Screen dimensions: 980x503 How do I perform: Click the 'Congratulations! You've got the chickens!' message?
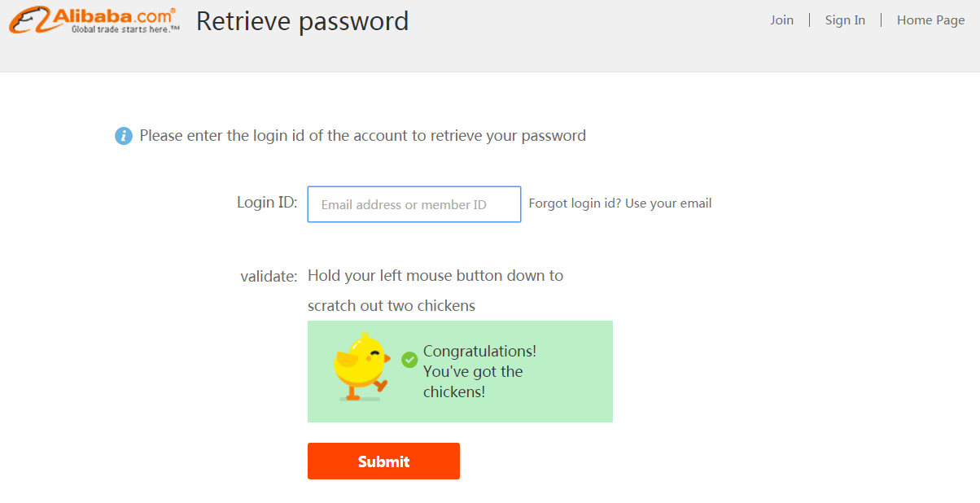479,372
